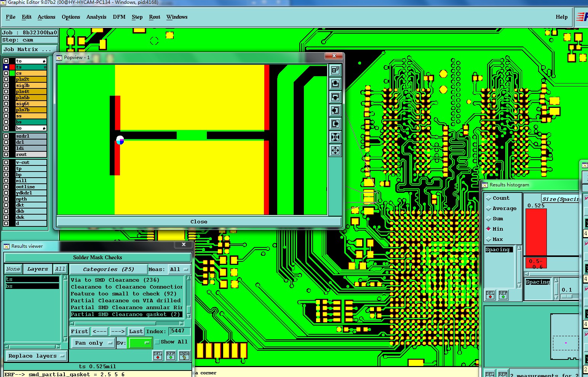The height and width of the screenshot is (377, 588).
Task: Open the Edit menu
Action: point(27,17)
